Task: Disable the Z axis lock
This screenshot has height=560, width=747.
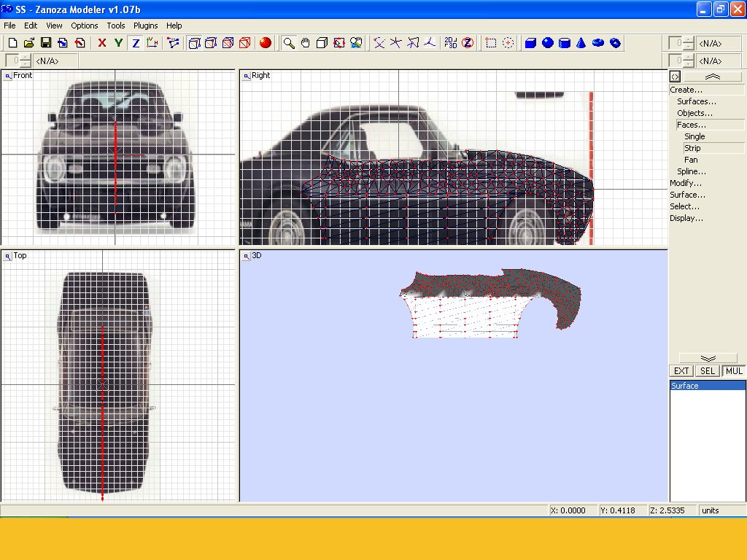Action: pos(136,43)
